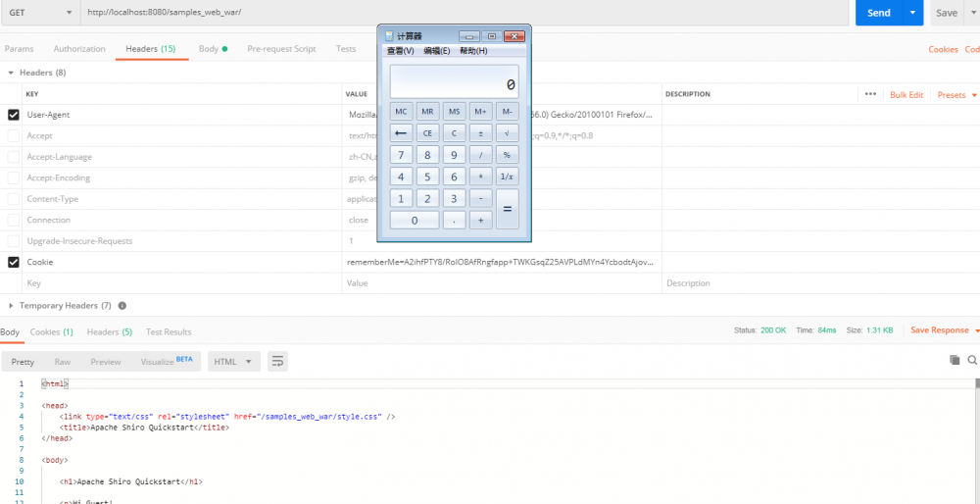This screenshot has width=980, height=504.
Task: Open the calculator 编辑(E) menu
Action: [x=436, y=51]
